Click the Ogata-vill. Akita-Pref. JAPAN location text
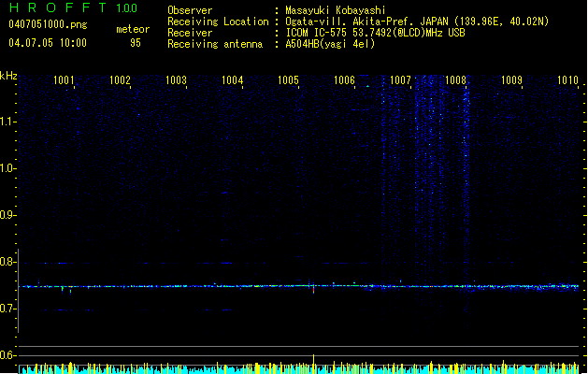The image size is (588, 374). tap(417, 22)
